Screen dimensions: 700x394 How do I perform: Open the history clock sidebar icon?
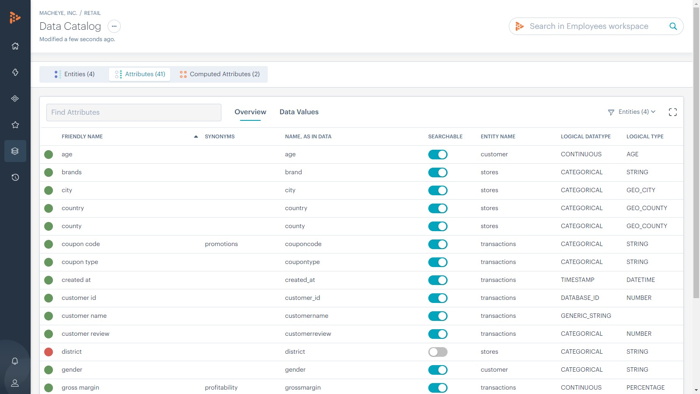pos(15,178)
